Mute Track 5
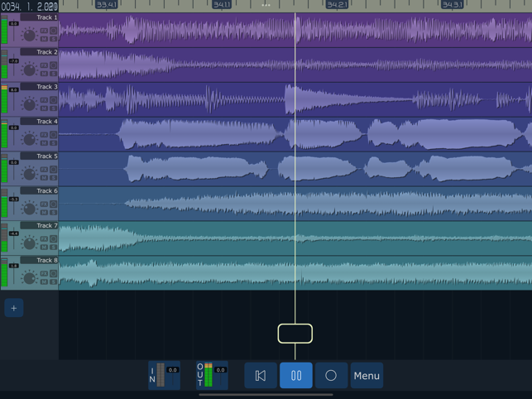This screenshot has height=399, width=532. pyautogui.click(x=44, y=178)
